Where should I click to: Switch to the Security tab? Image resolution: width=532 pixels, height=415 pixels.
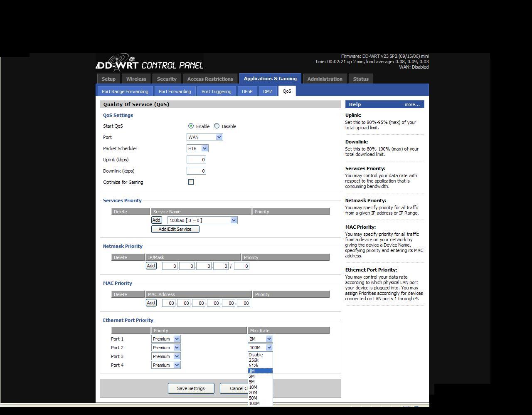coord(167,79)
